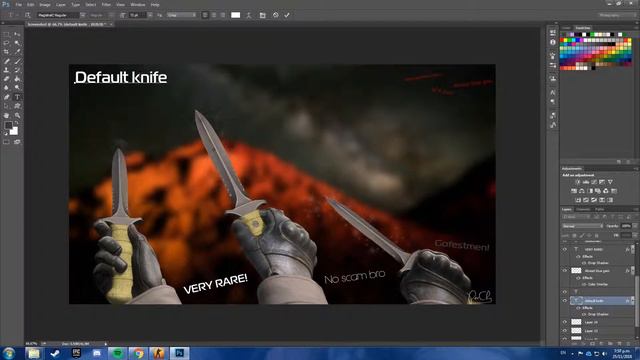Switch to the Channels tab
This screenshot has width=640, height=360.
(x=583, y=209)
